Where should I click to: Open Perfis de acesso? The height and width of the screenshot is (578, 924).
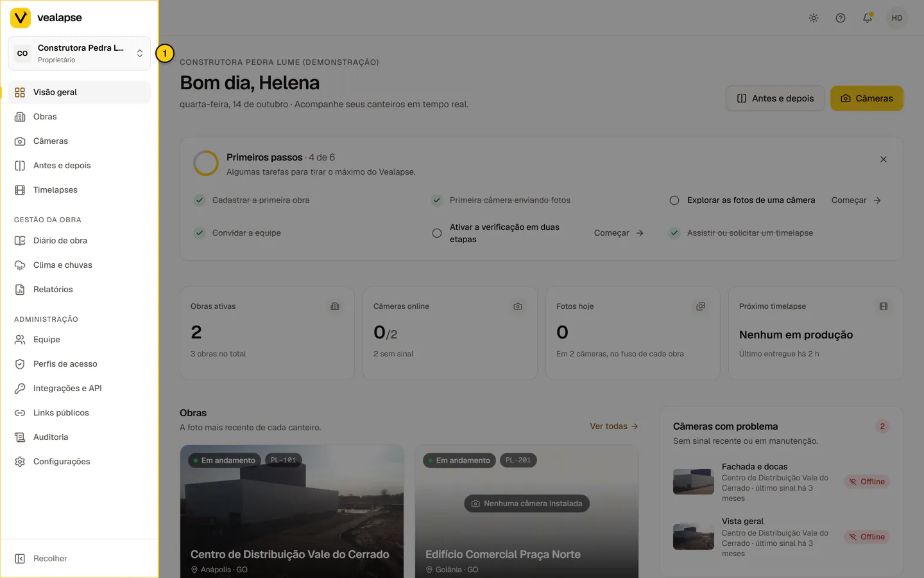[x=79, y=363]
